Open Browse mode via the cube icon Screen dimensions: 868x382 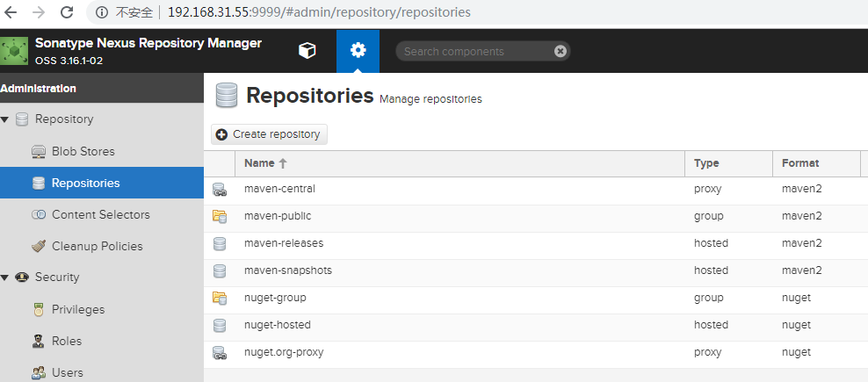307,51
